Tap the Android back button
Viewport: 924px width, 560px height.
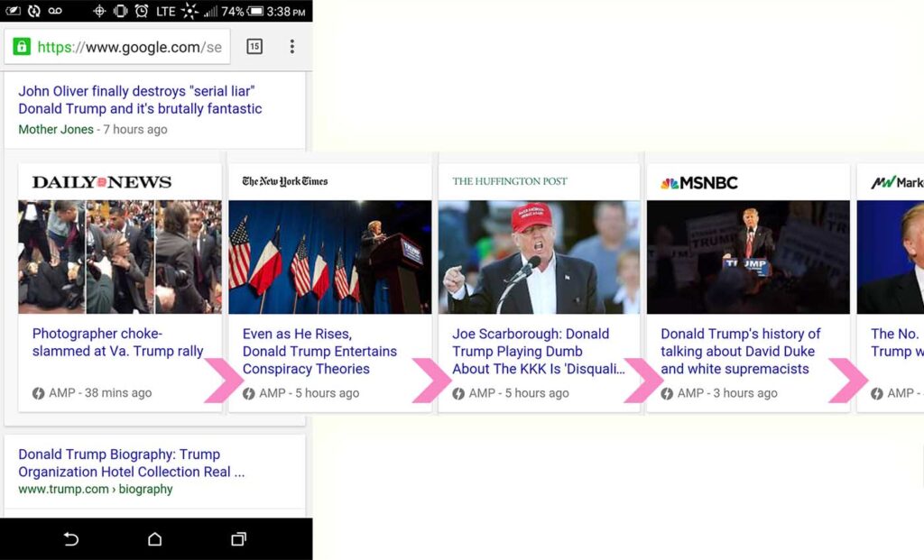click(70, 538)
